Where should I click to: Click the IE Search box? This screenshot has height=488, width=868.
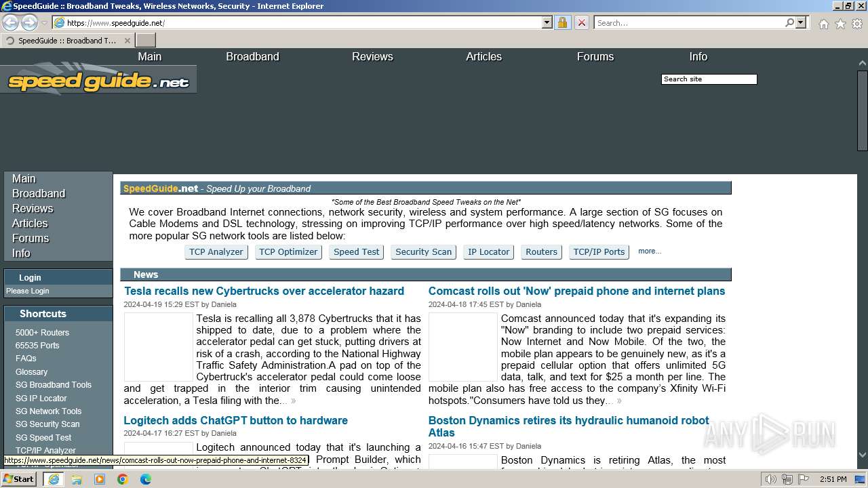688,22
